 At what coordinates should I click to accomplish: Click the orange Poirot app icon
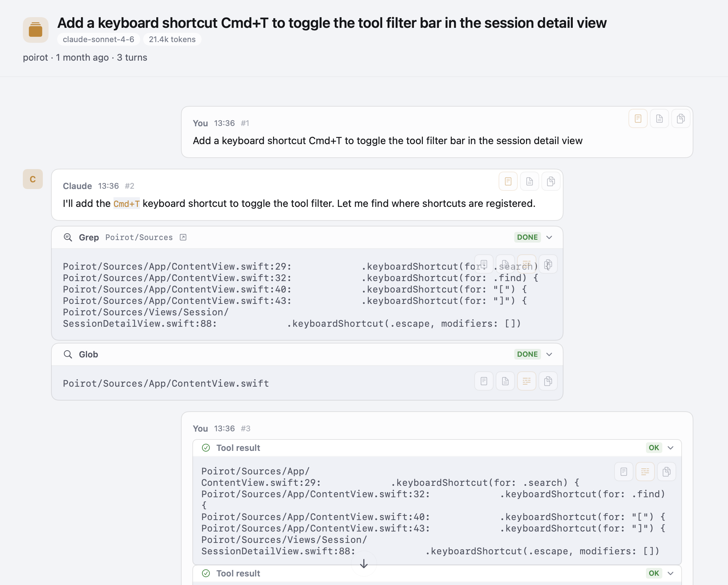35,30
